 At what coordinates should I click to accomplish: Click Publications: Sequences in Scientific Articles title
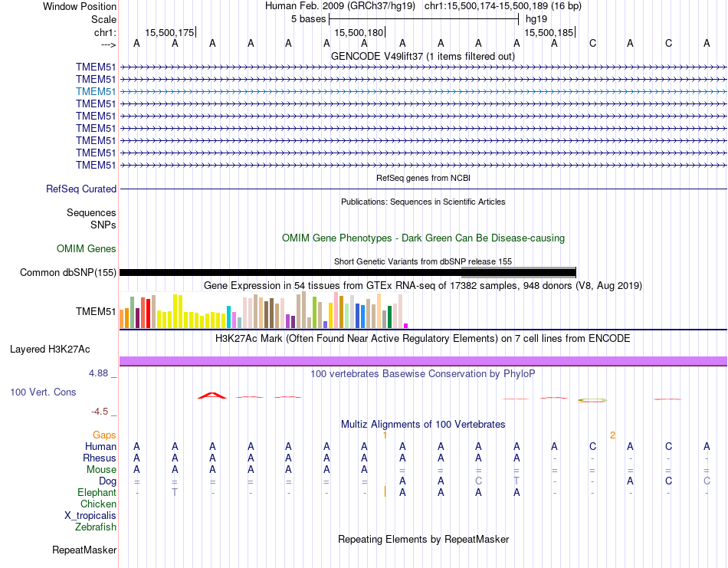coord(423,202)
